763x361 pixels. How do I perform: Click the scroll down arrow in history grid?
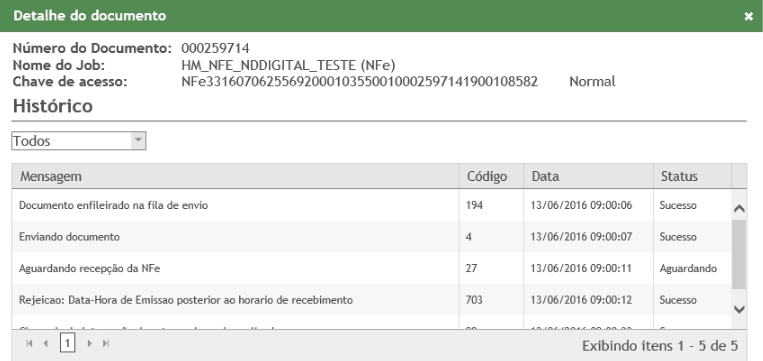739,309
